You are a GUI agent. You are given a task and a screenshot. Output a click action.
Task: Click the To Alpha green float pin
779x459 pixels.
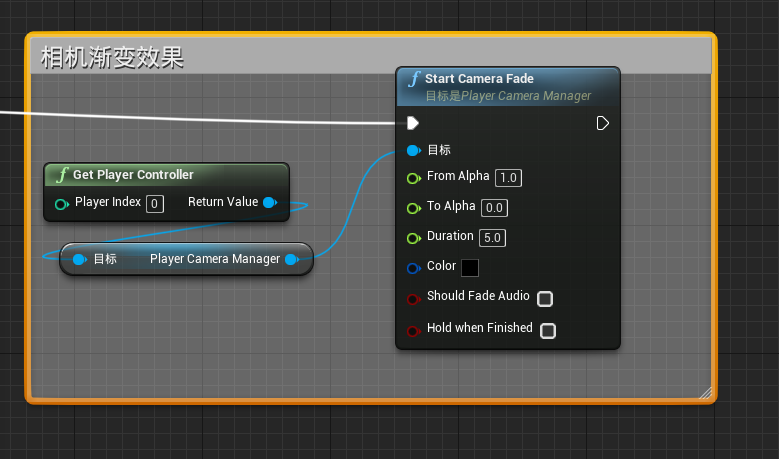(413, 208)
